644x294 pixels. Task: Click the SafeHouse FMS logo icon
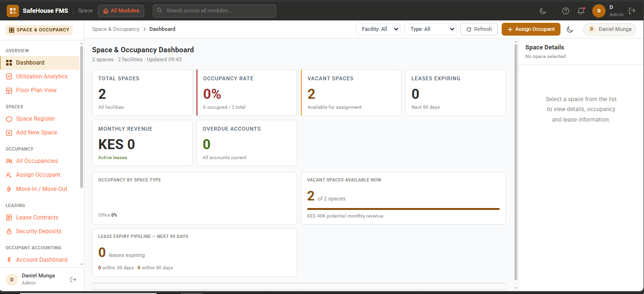13,10
